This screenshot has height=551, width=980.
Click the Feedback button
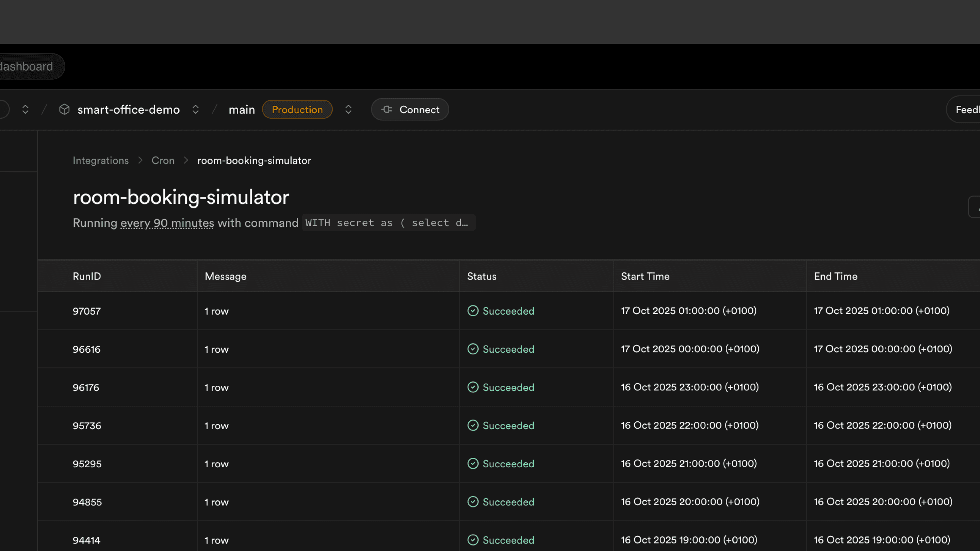click(966, 110)
